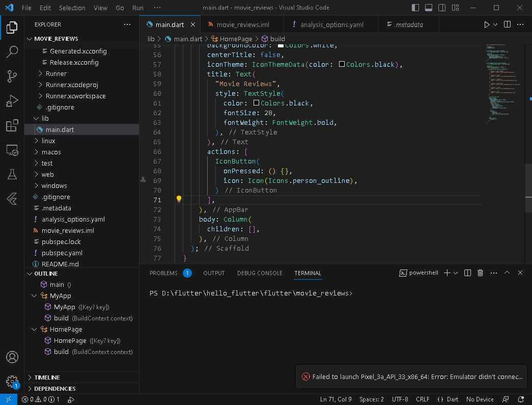Viewport: 532px width, 405px height.
Task: Click the black swatch on line 61
Action: 256,103
